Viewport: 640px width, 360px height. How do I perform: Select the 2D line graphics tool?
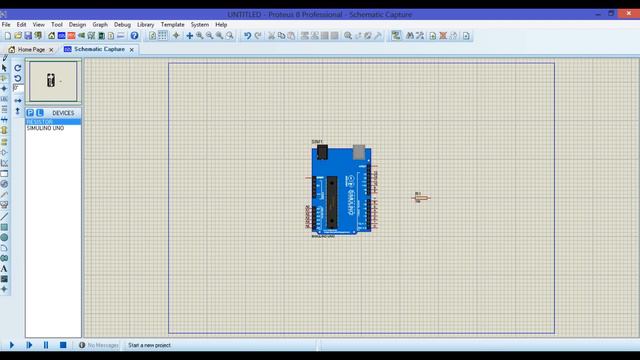tap(4, 217)
